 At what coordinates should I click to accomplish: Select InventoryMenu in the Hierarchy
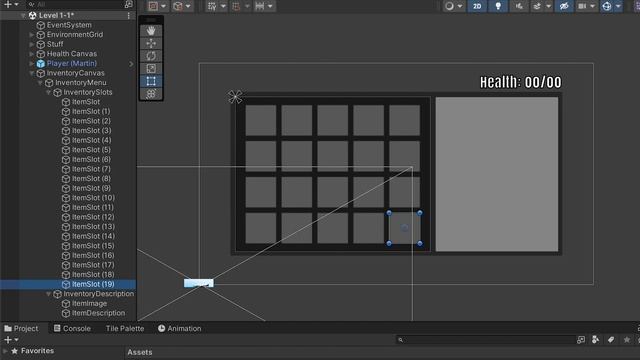(x=80, y=82)
